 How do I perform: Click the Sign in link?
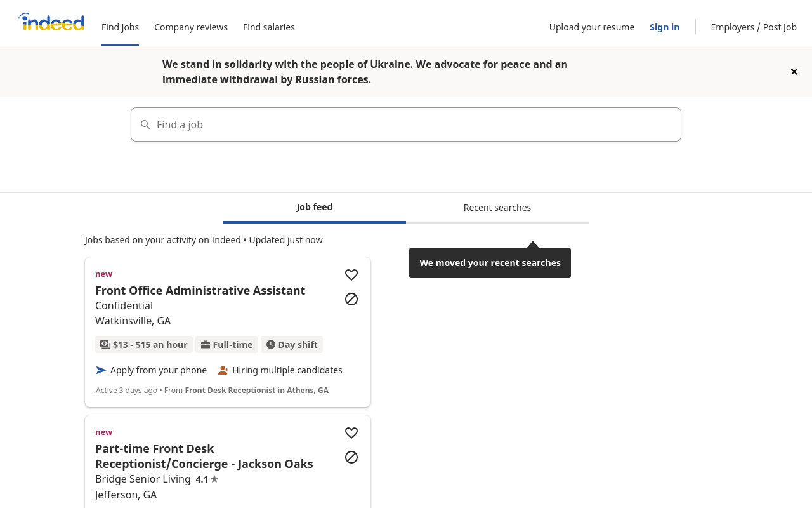click(x=664, y=27)
